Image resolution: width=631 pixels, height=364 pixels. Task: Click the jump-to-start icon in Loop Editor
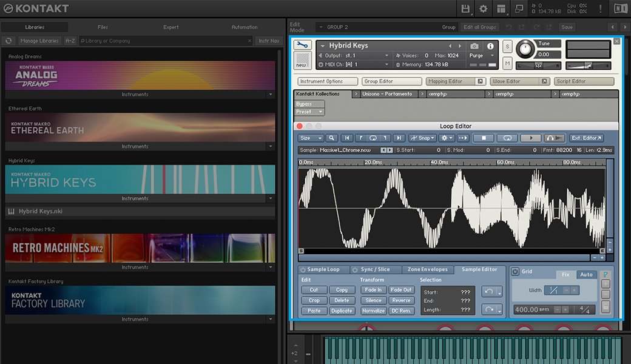[x=347, y=137]
